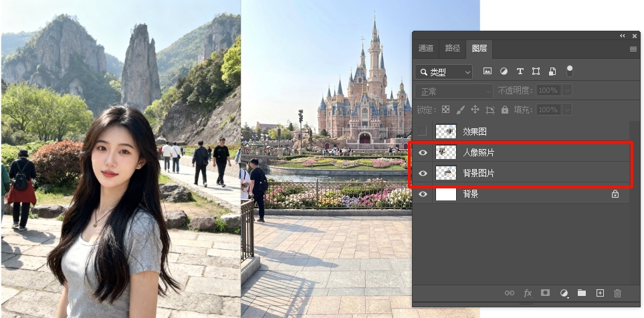Screen dimensions: 644x318
Task: Click the smart object filter icon
Action: (x=552, y=71)
